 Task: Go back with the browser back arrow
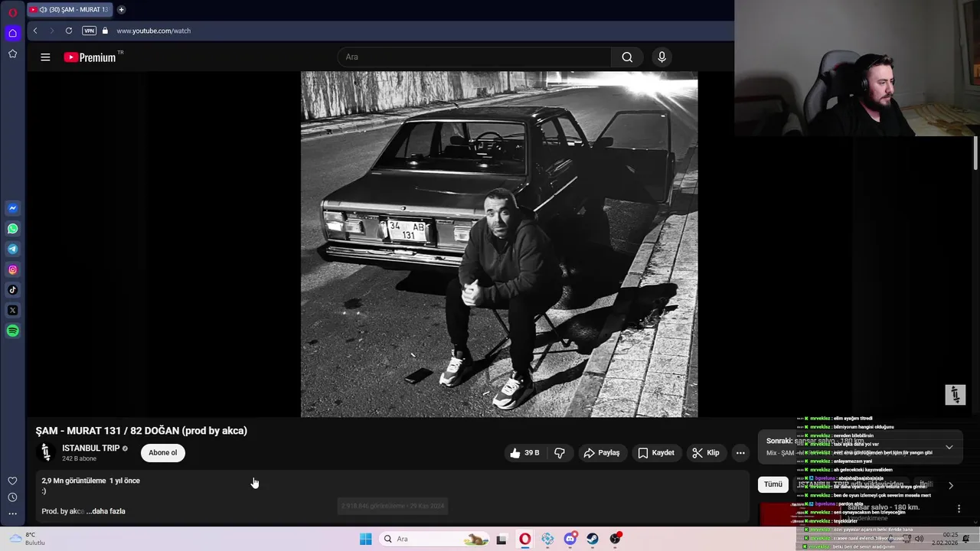[35, 31]
